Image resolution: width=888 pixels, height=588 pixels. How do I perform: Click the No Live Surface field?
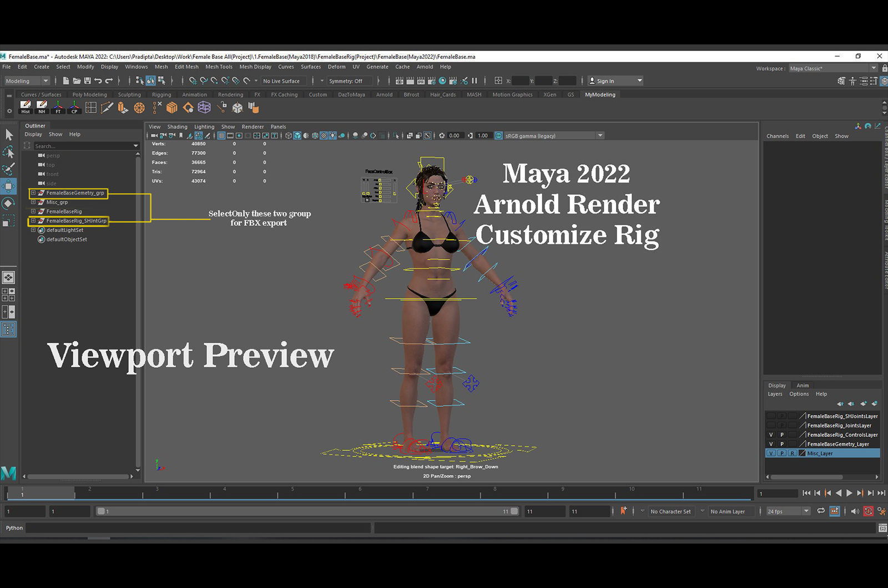284,81
